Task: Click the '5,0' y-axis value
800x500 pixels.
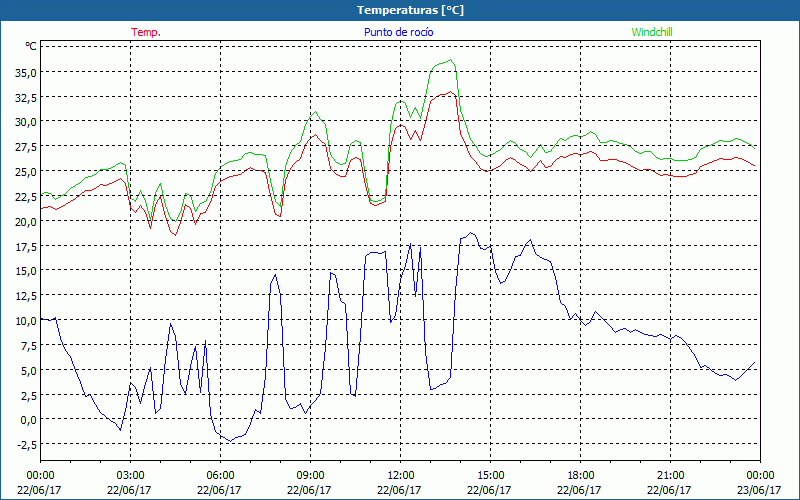Action: [x=28, y=370]
